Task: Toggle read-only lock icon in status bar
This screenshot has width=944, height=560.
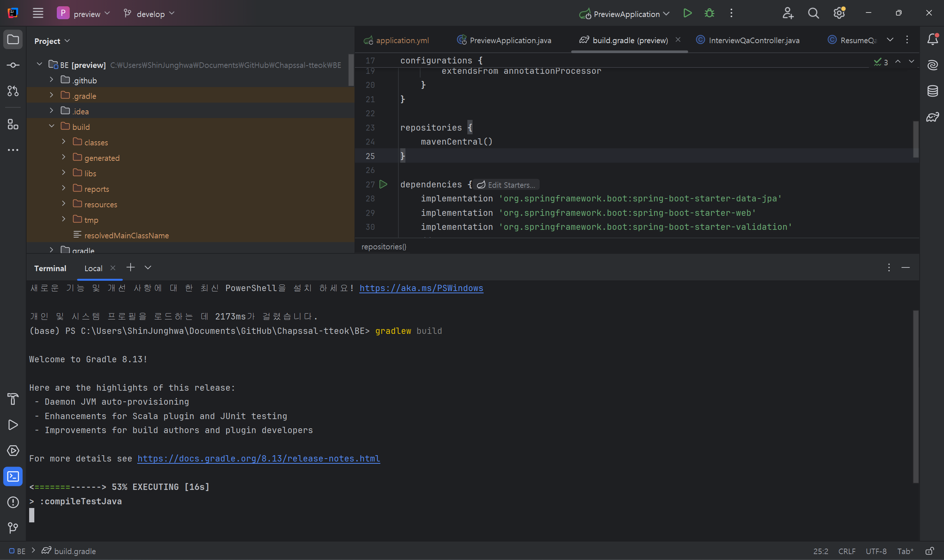Action: pyautogui.click(x=930, y=551)
